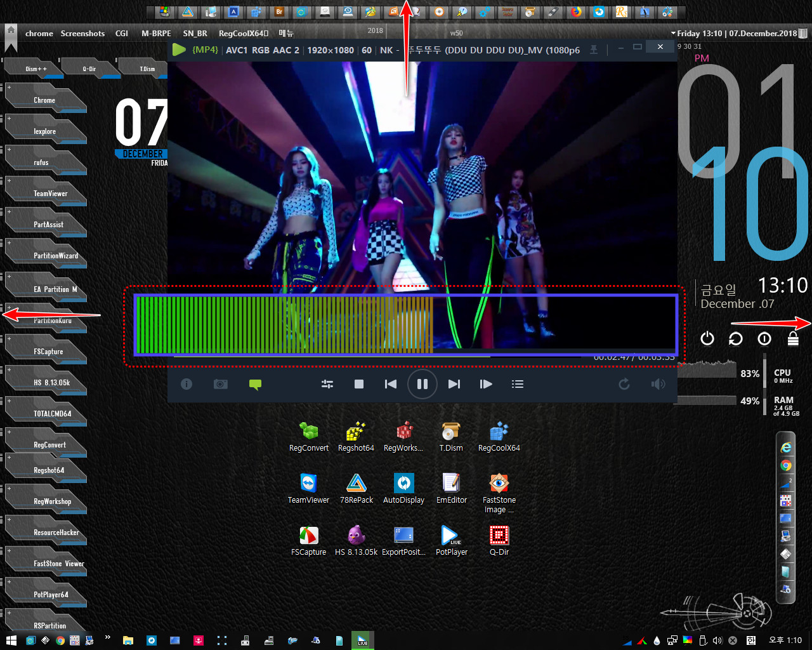Open Chrome from the right dock

click(x=786, y=465)
